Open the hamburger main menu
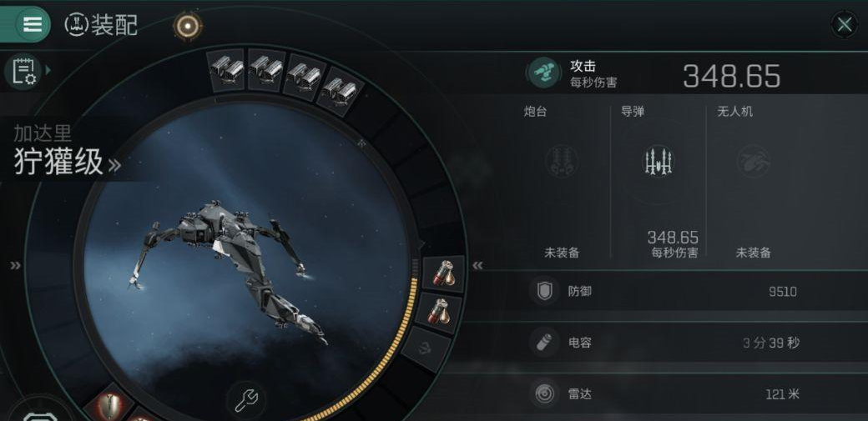The height and width of the screenshot is (421, 868). (32, 24)
